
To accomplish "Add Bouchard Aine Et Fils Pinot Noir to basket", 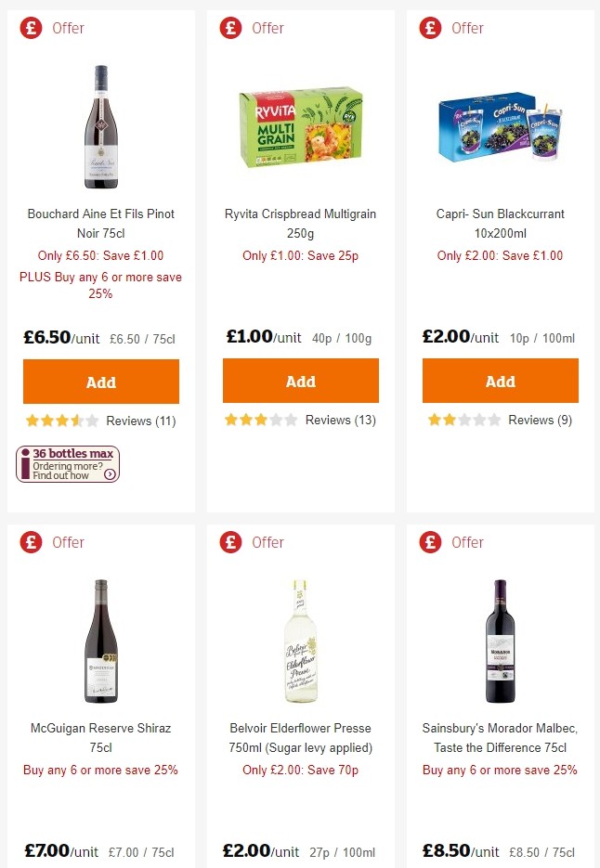I will [100, 382].
